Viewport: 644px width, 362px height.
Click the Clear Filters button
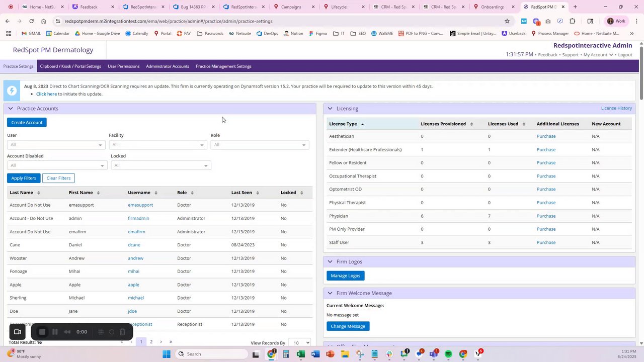58,178
